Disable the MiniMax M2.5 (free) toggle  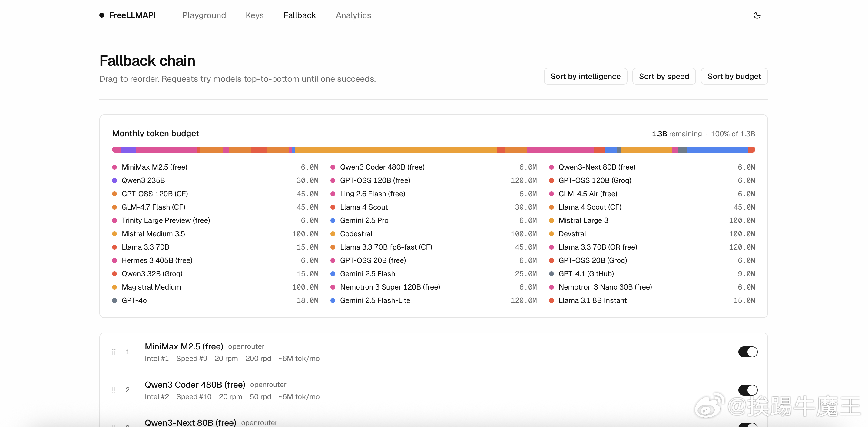[748, 352]
